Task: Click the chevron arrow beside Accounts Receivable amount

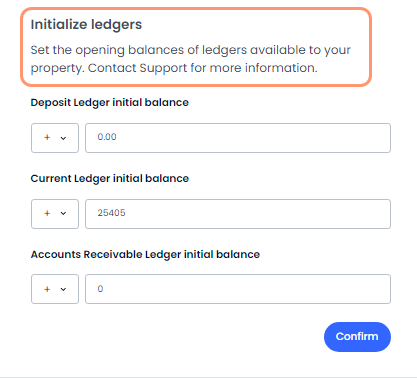Action: pyautogui.click(x=63, y=289)
